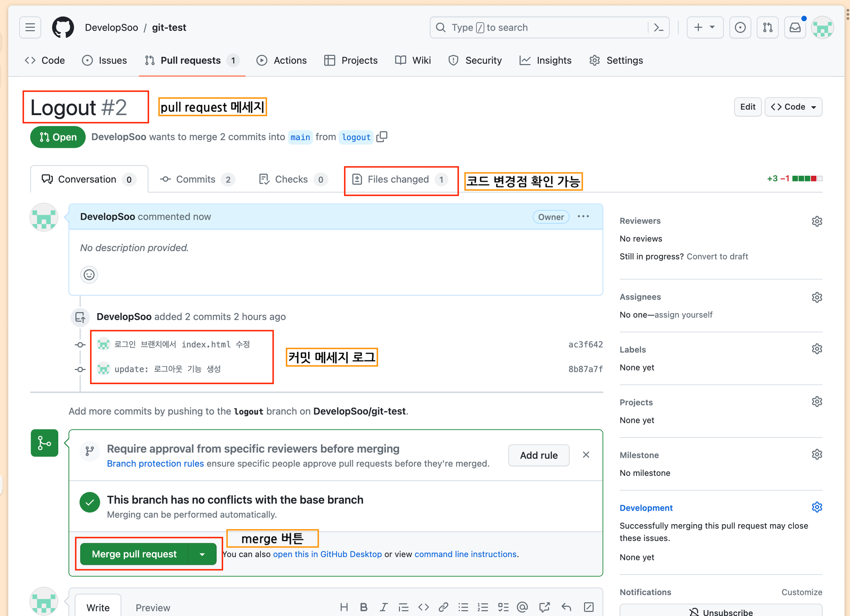Open the Labels settings gear
850x616 pixels.
[816, 349]
